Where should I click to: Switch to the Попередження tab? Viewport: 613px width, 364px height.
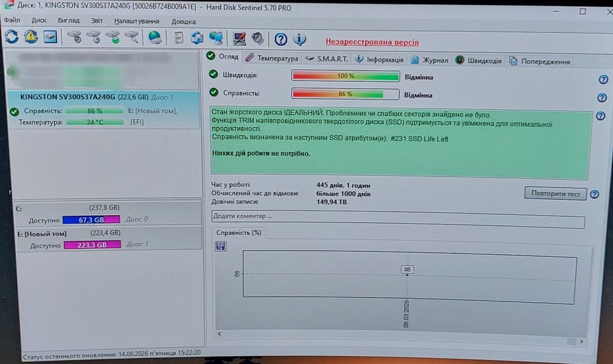[539, 61]
